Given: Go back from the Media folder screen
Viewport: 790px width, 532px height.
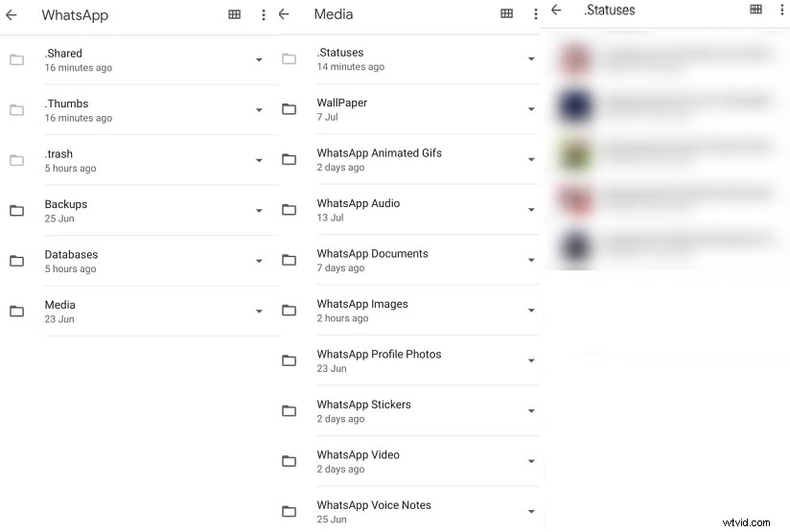Looking at the screenshot, I should point(284,14).
